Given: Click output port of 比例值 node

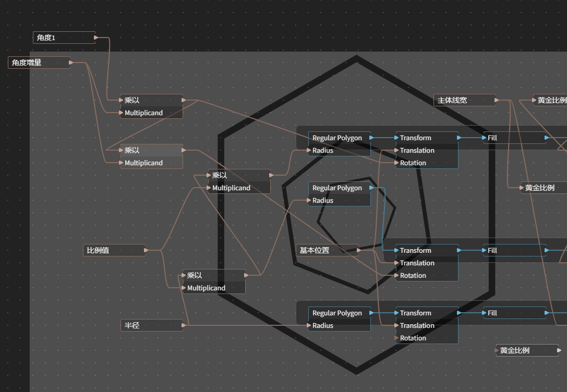Looking at the screenshot, I should [146, 250].
